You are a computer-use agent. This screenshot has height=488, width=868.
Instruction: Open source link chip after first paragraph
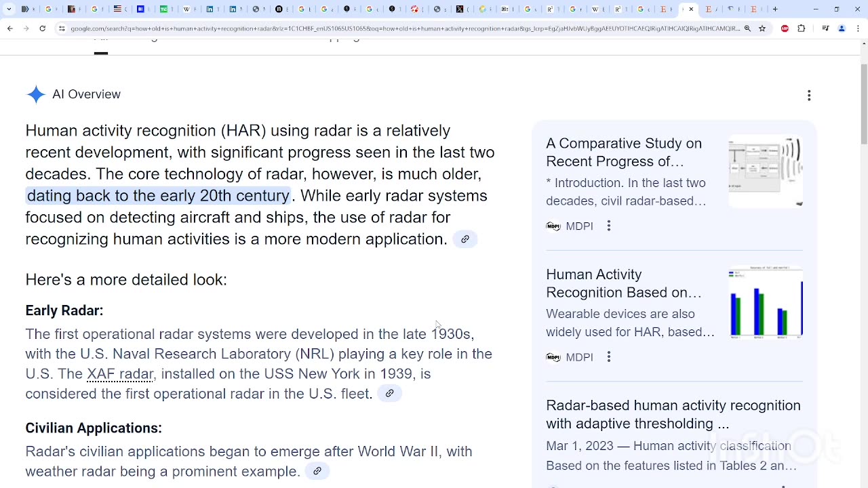pyautogui.click(x=465, y=239)
